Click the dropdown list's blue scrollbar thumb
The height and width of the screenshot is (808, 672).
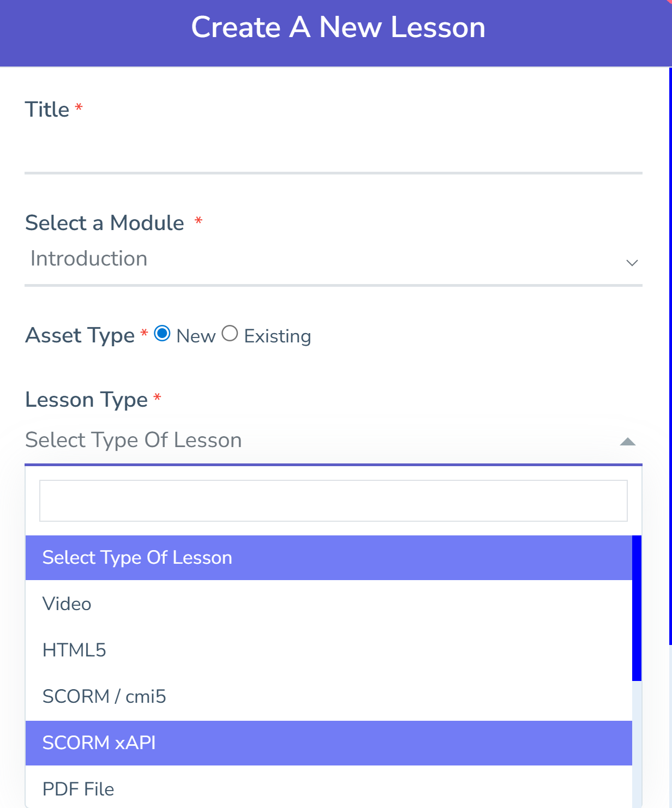637,608
